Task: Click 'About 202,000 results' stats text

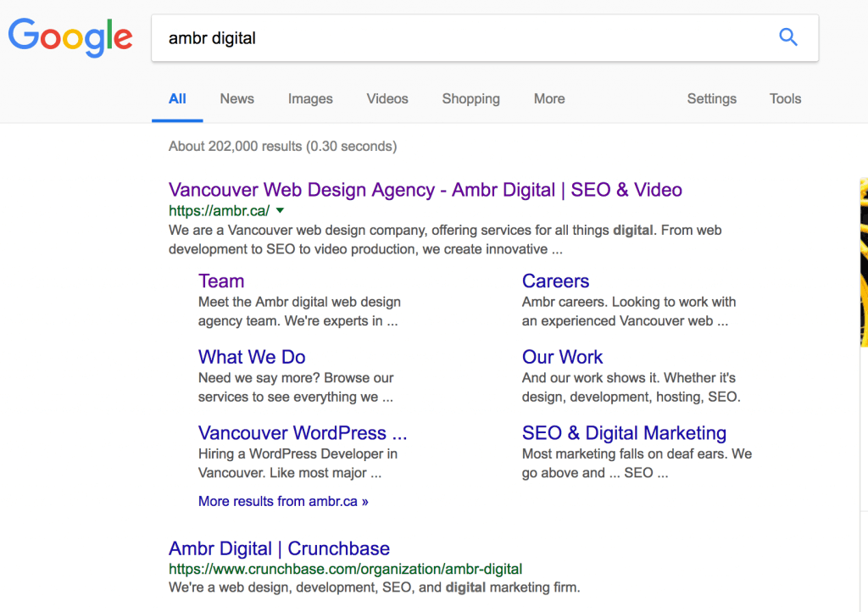Action: point(283,146)
